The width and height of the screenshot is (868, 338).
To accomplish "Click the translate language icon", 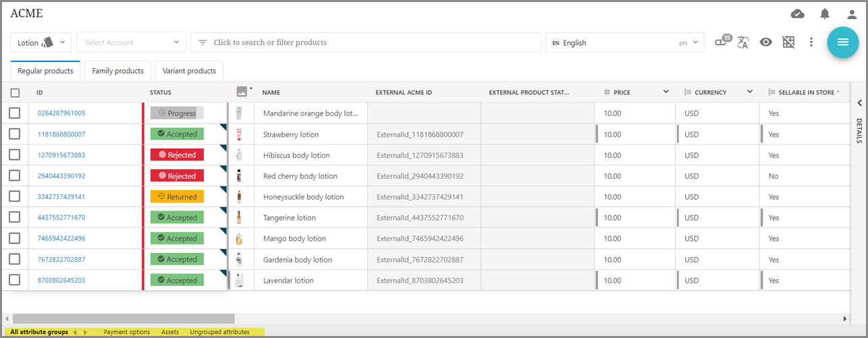I will pyautogui.click(x=743, y=43).
